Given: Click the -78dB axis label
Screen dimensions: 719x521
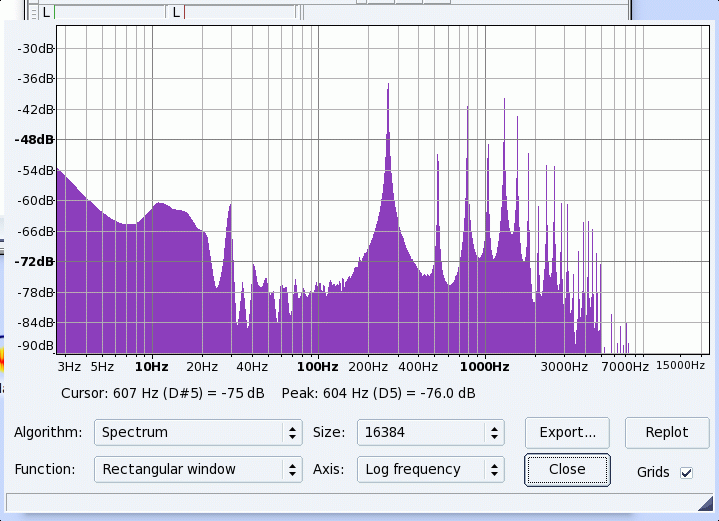Looking at the screenshot, I should coord(35,293).
